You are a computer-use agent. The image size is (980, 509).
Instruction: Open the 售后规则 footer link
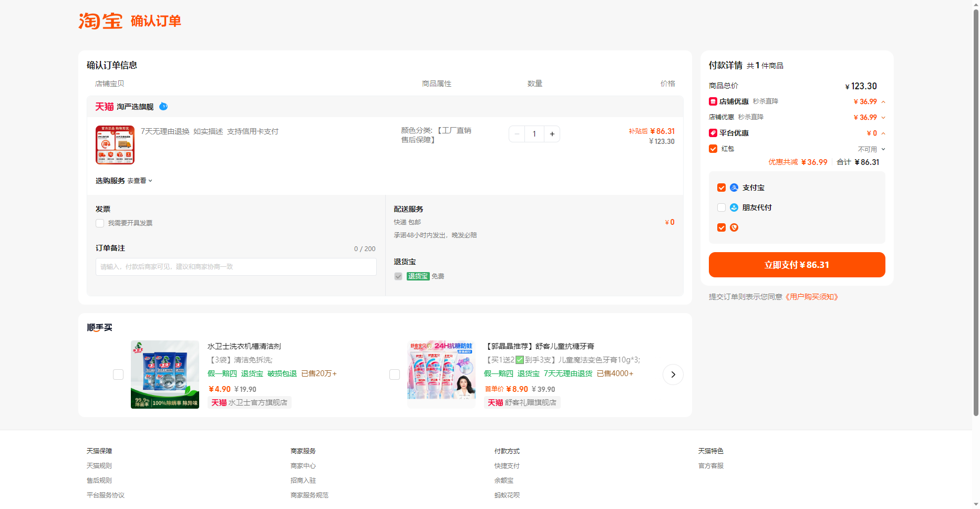tap(99, 481)
